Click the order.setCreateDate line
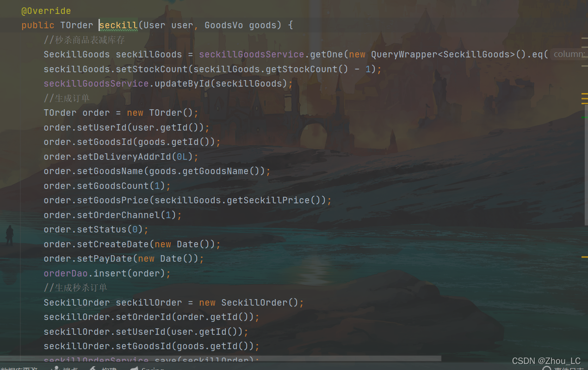Image resolution: width=588 pixels, height=370 pixels. click(132, 244)
